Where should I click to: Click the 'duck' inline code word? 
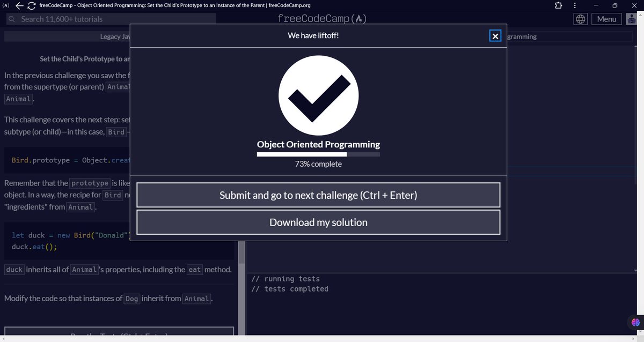click(x=14, y=270)
